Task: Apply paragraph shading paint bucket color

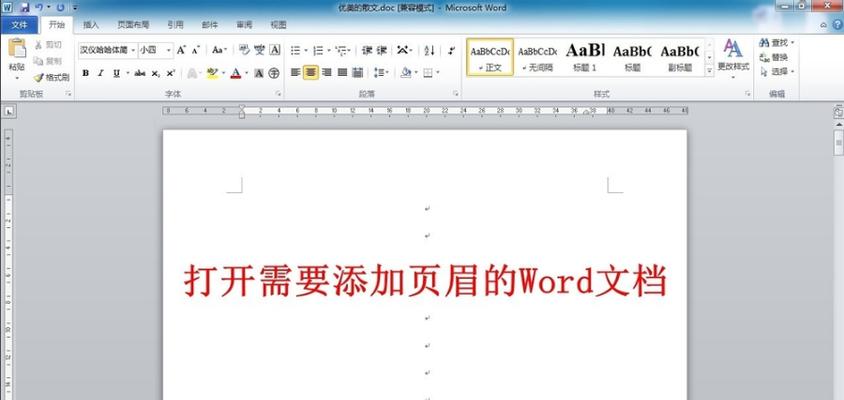Action: click(406, 72)
